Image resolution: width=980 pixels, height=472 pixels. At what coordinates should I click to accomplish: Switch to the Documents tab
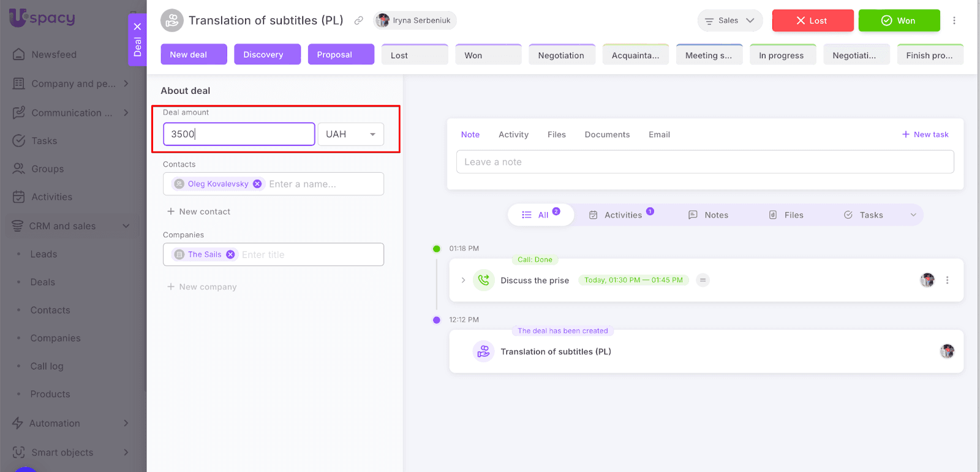tap(606, 135)
